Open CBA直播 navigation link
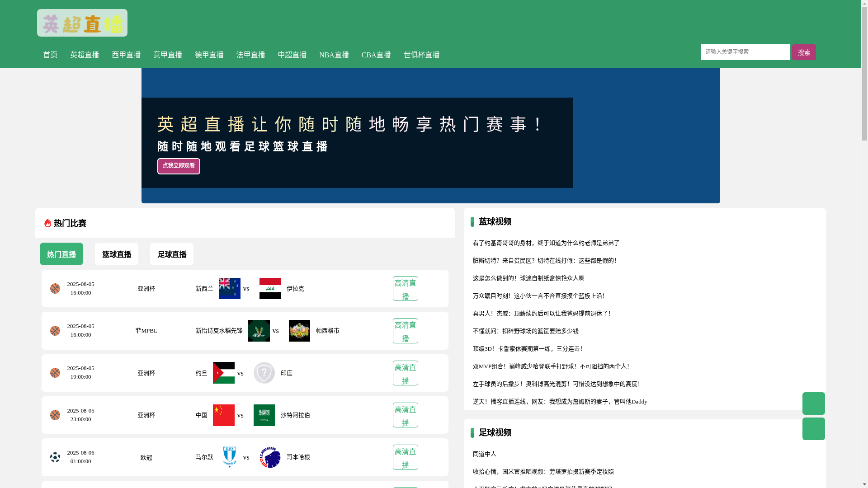Image resolution: width=868 pixels, height=488 pixels. 376,55
